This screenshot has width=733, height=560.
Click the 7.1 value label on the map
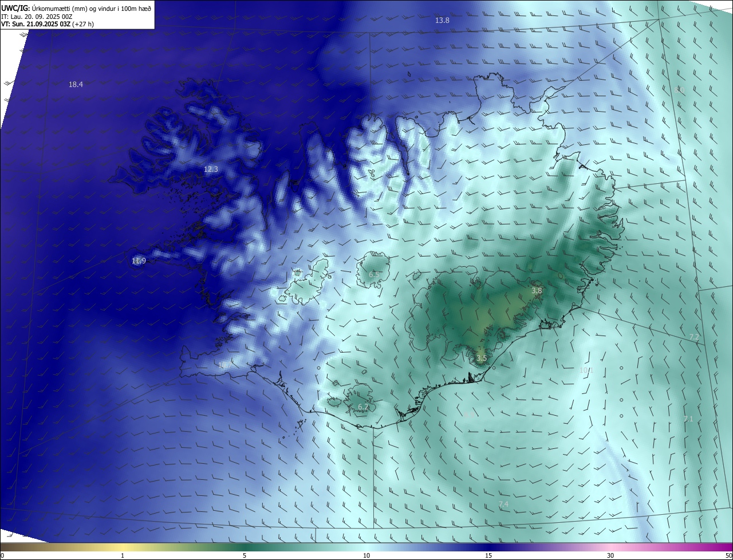688,419
